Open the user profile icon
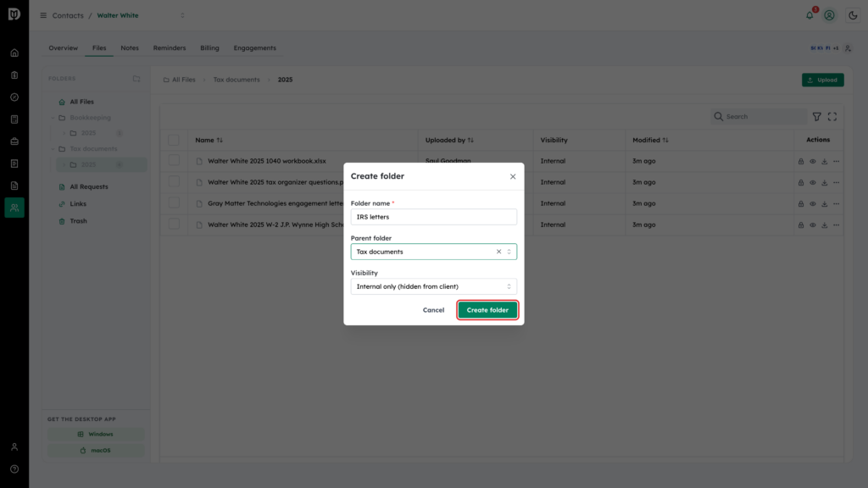The image size is (868, 488). pyautogui.click(x=829, y=15)
